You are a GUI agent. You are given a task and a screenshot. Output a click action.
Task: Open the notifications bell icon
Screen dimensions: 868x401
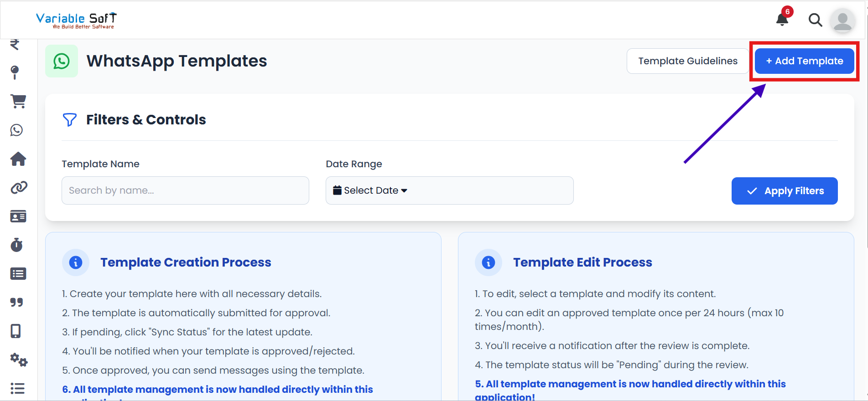tap(782, 19)
